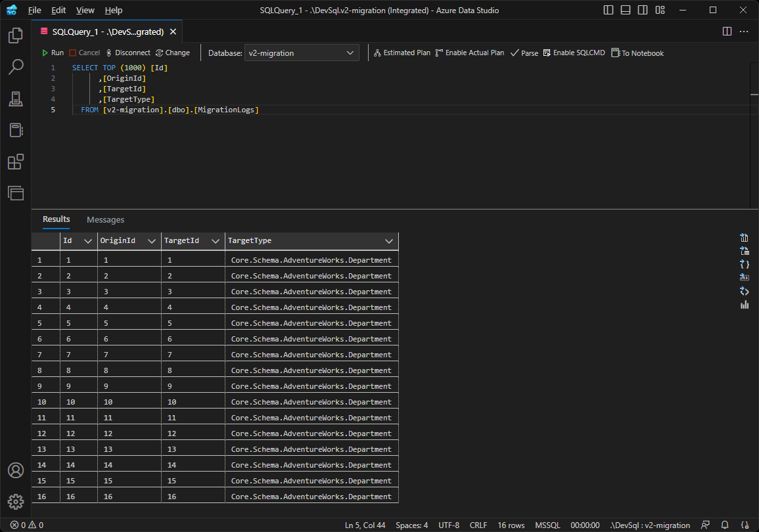Open Customize Layout icon in title bar
The width and height of the screenshot is (759, 532).
coord(660,10)
